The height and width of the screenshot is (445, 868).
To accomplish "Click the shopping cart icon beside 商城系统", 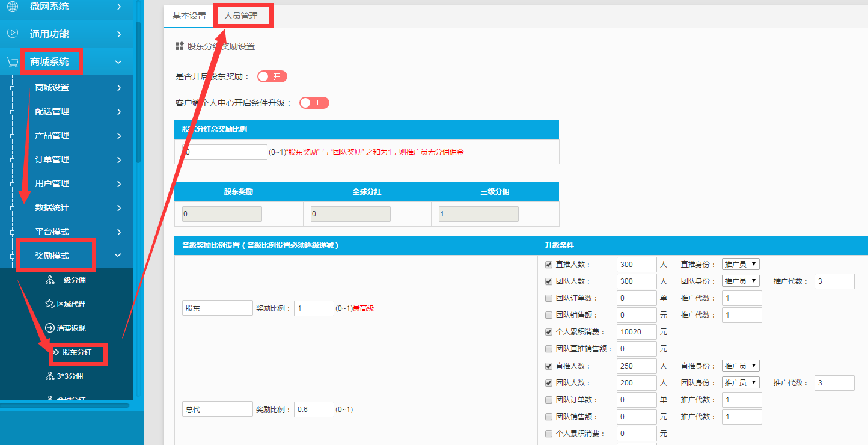I will pyautogui.click(x=13, y=61).
